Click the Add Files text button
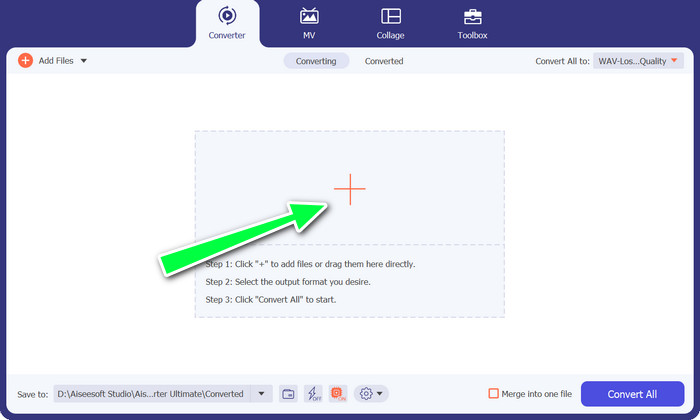700x420 pixels. click(56, 61)
